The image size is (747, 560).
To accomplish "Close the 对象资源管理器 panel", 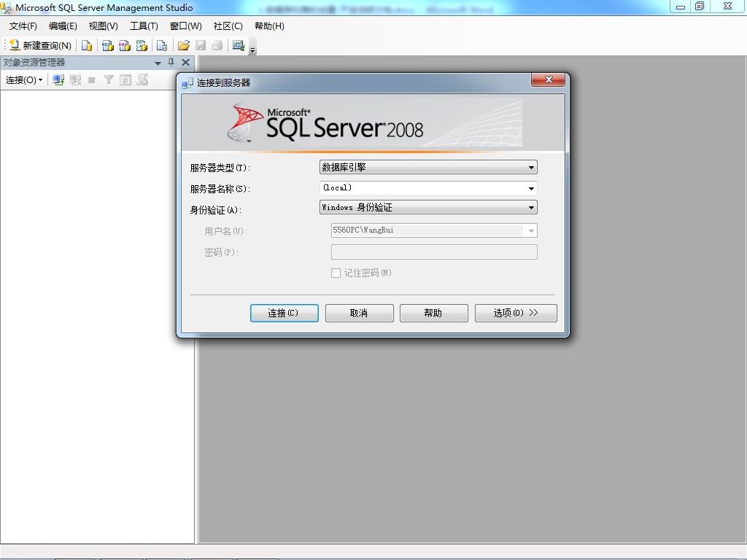I will click(186, 63).
